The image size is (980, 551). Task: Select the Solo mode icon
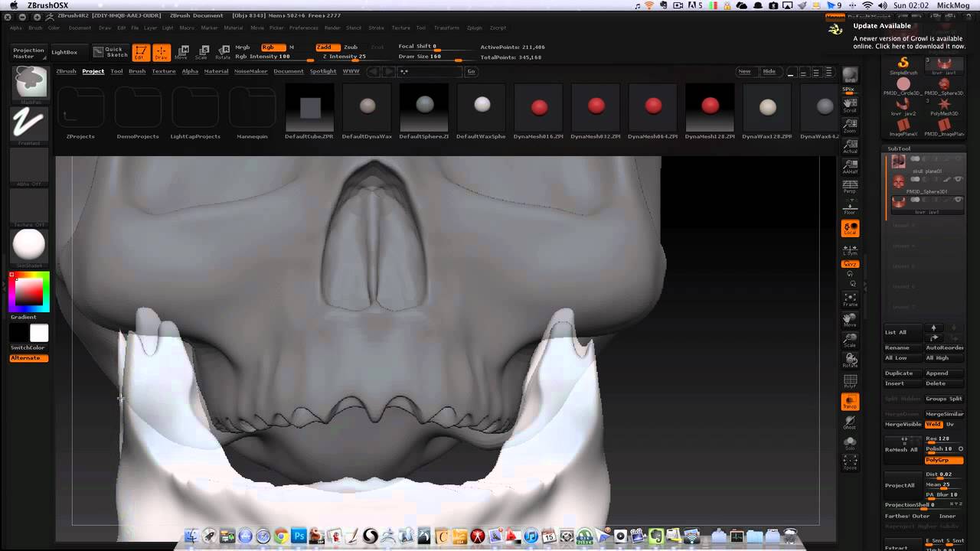click(850, 442)
